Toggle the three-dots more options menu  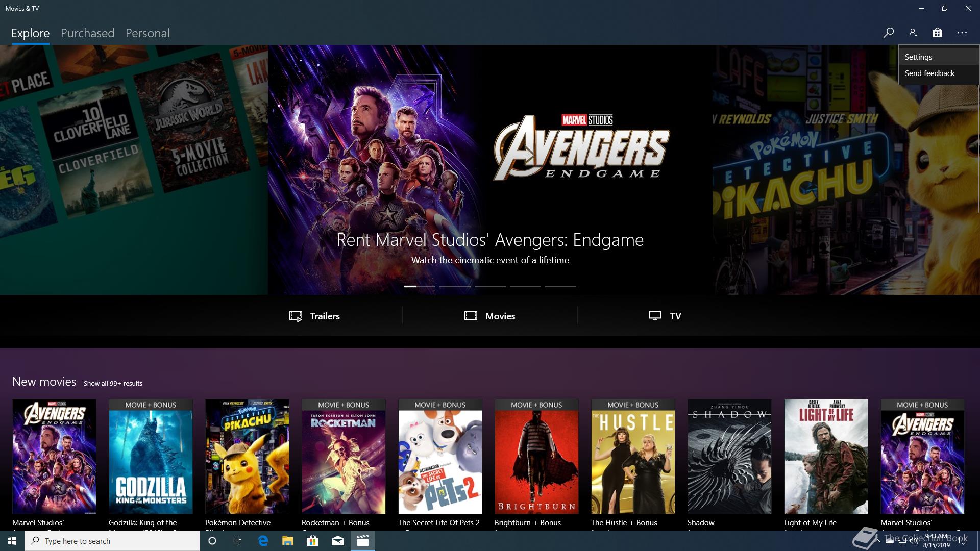point(962,33)
